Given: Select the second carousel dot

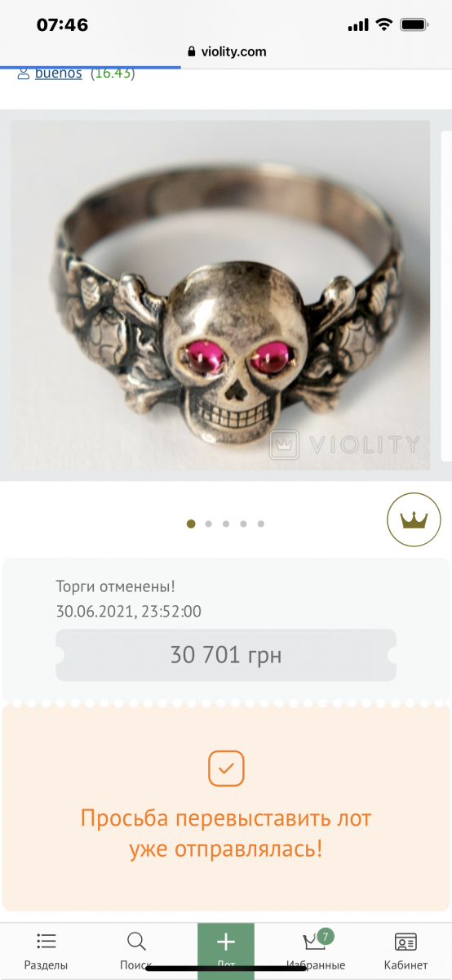Looking at the screenshot, I should point(209,524).
